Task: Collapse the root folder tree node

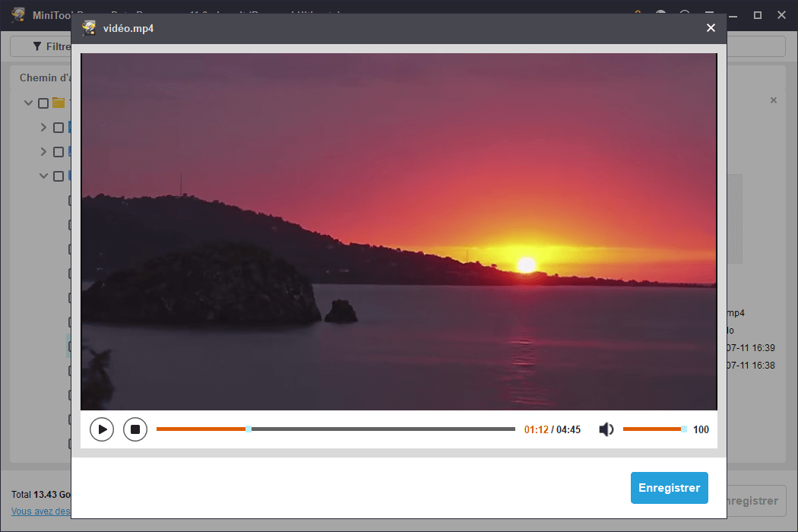Action: 29,103
